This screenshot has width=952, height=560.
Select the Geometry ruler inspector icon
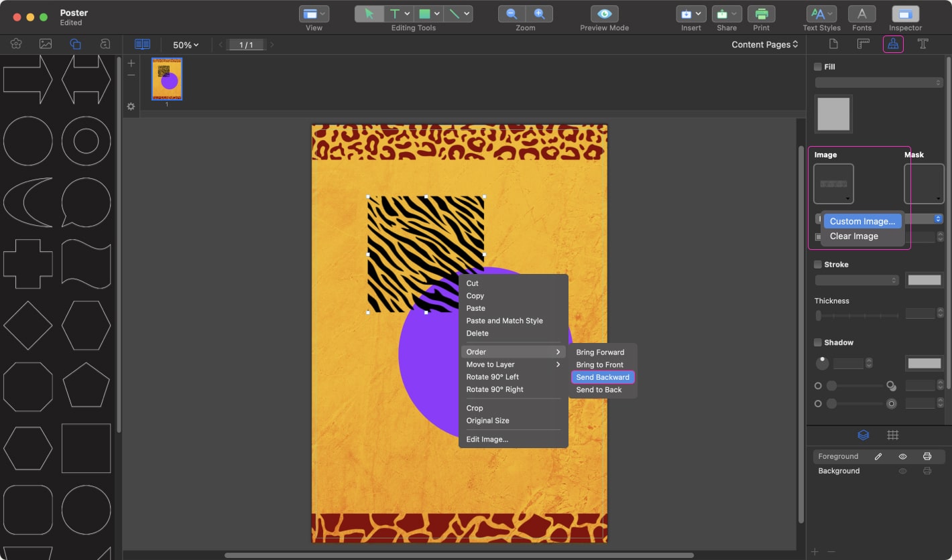864,44
